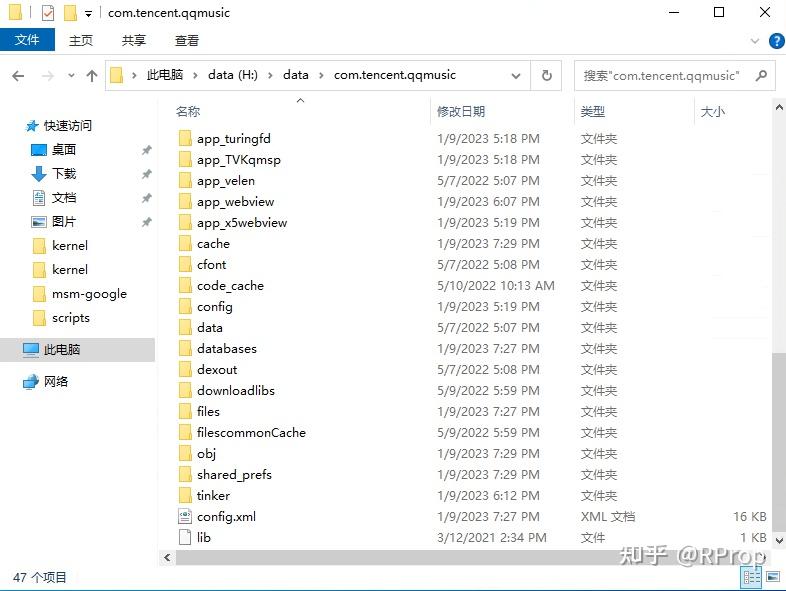Click the pin icon beside 下载
This screenshot has width=786, height=591.
pyautogui.click(x=146, y=173)
